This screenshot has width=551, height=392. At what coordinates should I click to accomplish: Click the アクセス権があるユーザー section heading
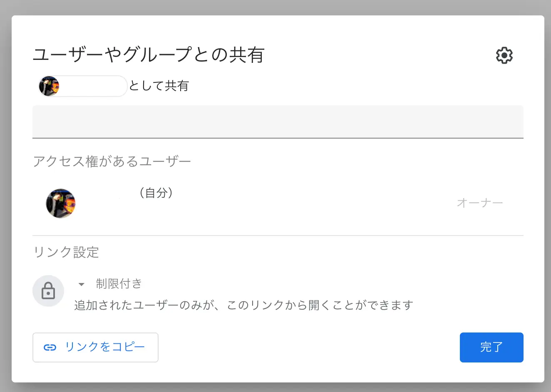click(x=112, y=161)
